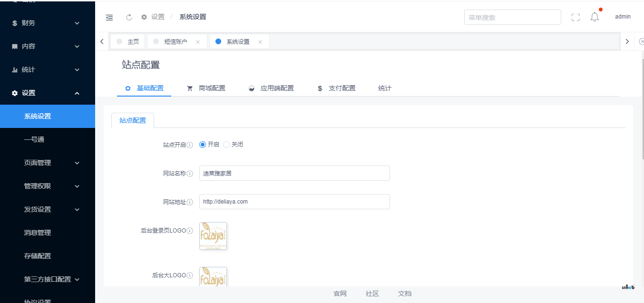The height and width of the screenshot is (303, 644).
Task: Select the 开启 radio button
Action: coord(203,145)
